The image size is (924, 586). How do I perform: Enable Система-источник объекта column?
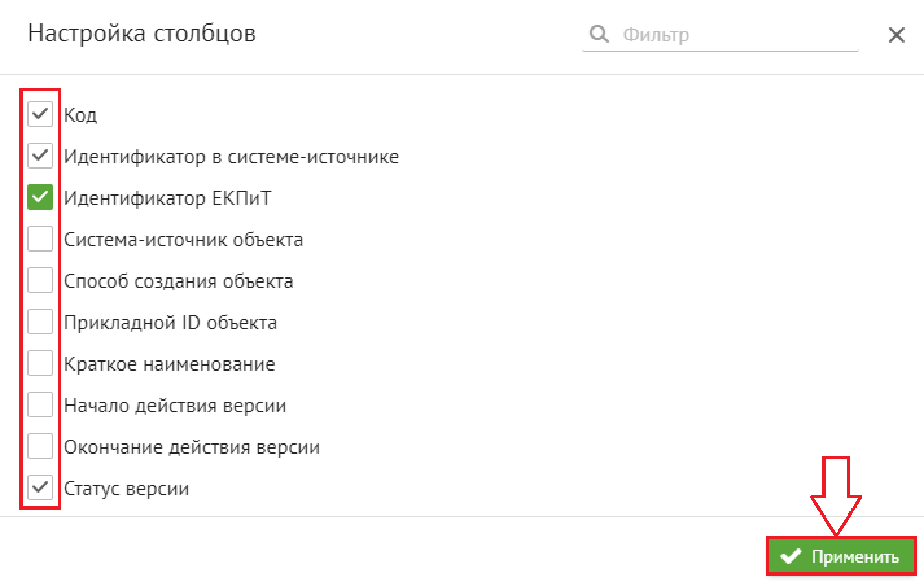pos(40,239)
